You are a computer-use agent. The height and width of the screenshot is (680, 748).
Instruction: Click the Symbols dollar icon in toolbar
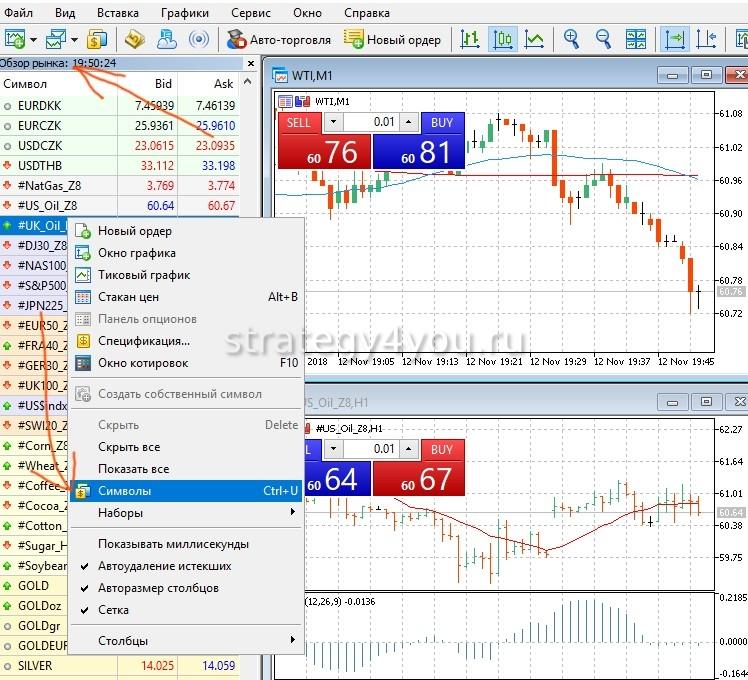pos(96,39)
